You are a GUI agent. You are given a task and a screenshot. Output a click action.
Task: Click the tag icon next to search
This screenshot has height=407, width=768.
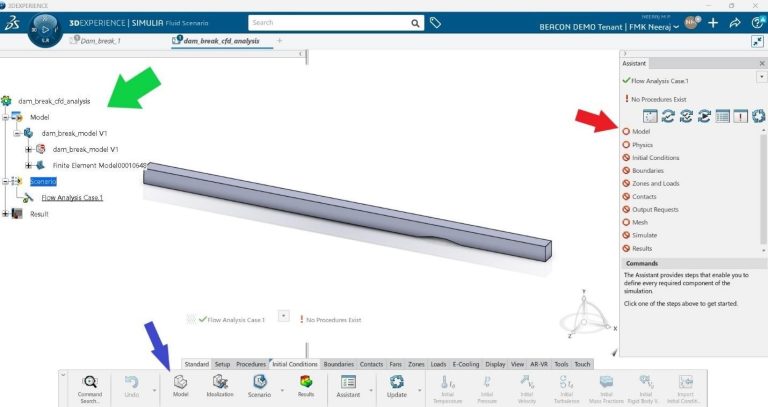point(435,23)
